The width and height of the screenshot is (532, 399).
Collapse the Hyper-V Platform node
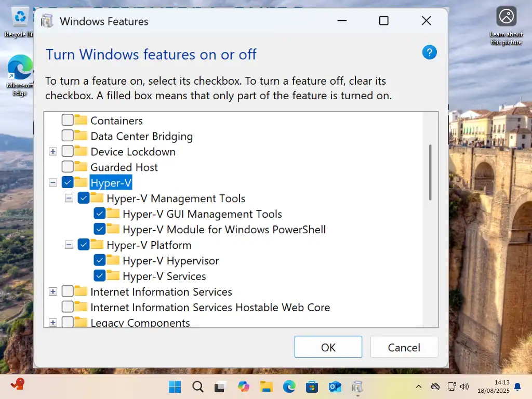tap(69, 245)
